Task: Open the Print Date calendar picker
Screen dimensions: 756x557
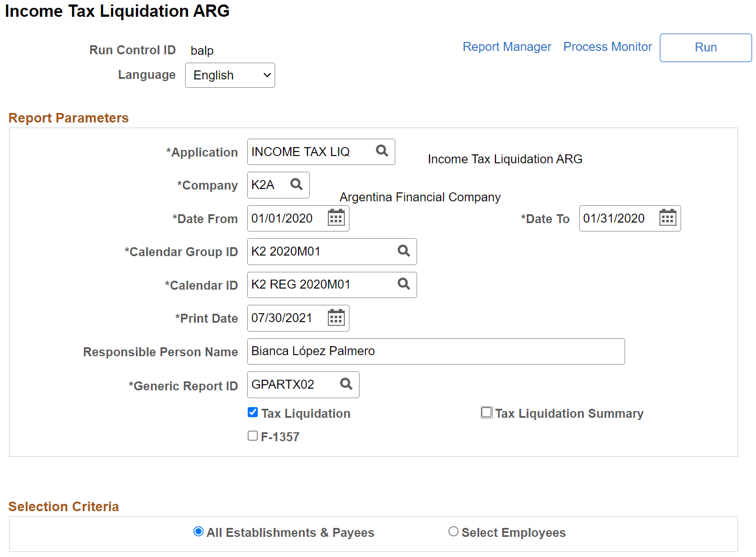Action: (336, 318)
